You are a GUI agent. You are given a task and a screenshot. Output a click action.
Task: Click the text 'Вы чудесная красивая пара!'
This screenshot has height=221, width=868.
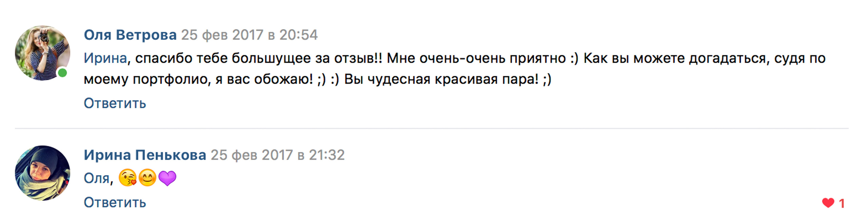441,79
